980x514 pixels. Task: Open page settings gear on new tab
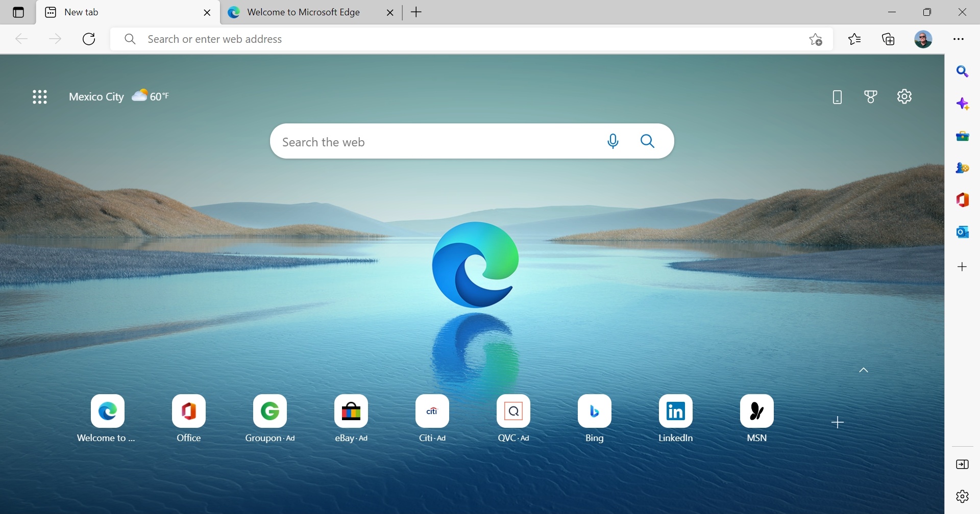pos(904,96)
